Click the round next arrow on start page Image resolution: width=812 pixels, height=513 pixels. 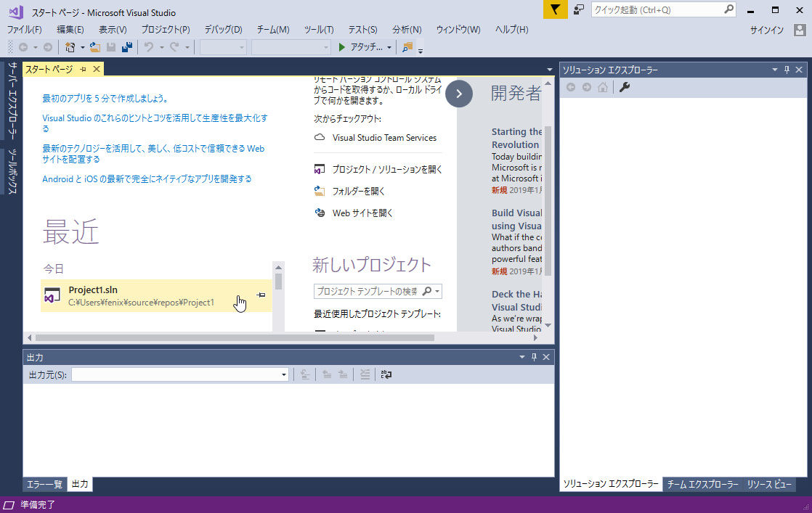tap(459, 94)
